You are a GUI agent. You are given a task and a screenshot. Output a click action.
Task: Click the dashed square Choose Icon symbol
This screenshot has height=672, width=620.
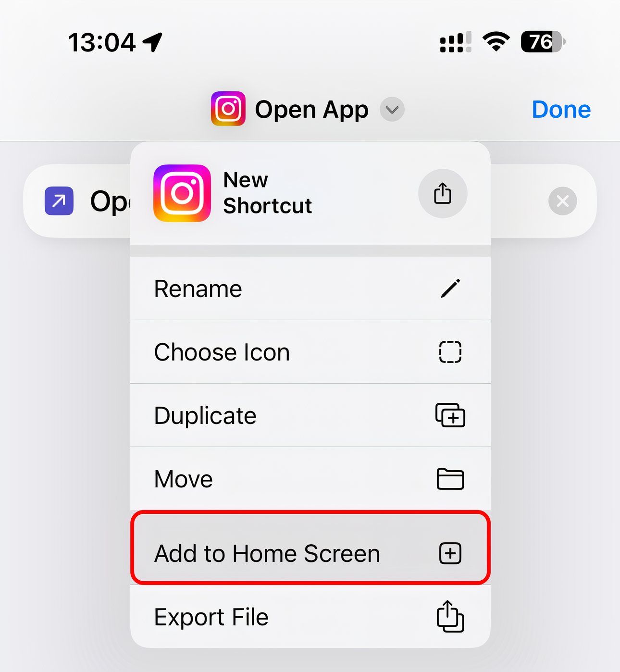[x=450, y=352]
